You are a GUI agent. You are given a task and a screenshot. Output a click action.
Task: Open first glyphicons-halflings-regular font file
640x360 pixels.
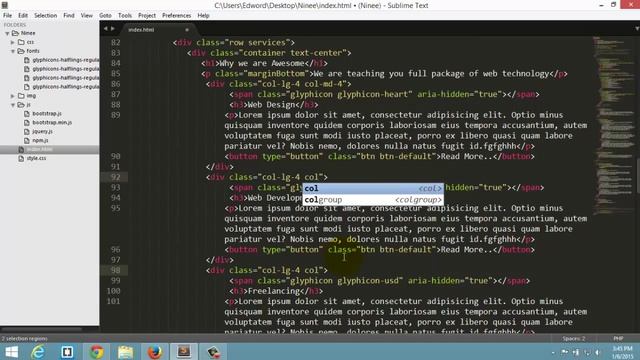pos(65,60)
